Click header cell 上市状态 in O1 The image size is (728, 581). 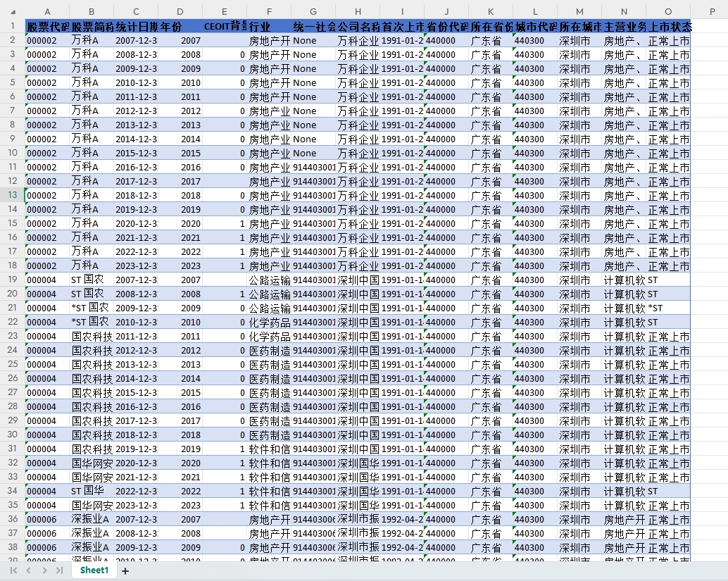[668, 27]
